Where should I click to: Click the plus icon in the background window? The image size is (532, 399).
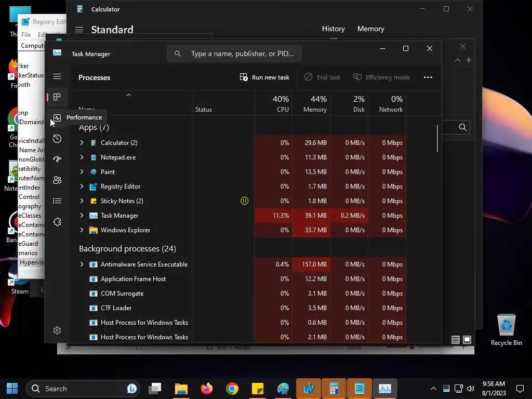469,60
